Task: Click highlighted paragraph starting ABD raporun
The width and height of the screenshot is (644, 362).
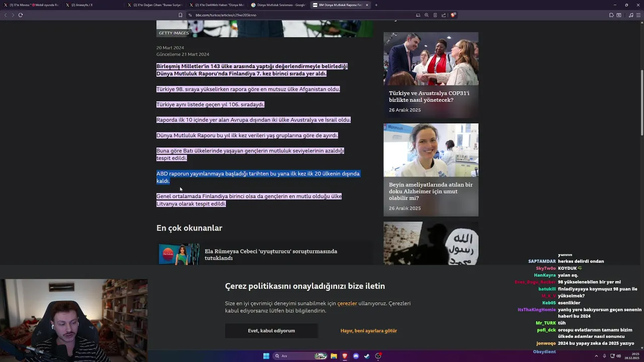Action: (258, 177)
